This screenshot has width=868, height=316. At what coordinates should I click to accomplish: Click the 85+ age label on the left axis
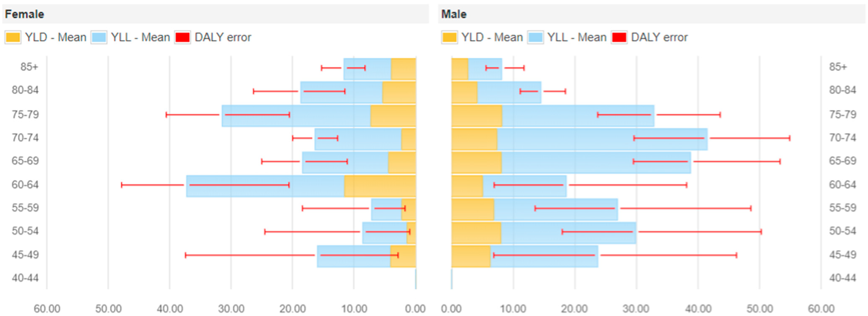29,67
